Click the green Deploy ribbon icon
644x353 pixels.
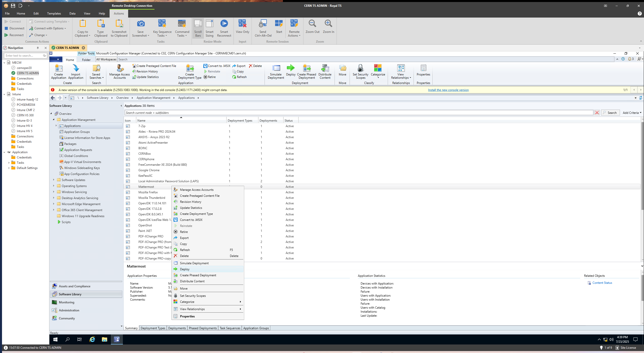point(291,70)
